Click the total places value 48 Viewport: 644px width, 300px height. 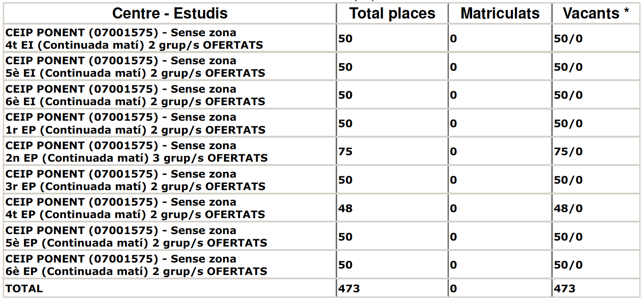click(x=345, y=209)
